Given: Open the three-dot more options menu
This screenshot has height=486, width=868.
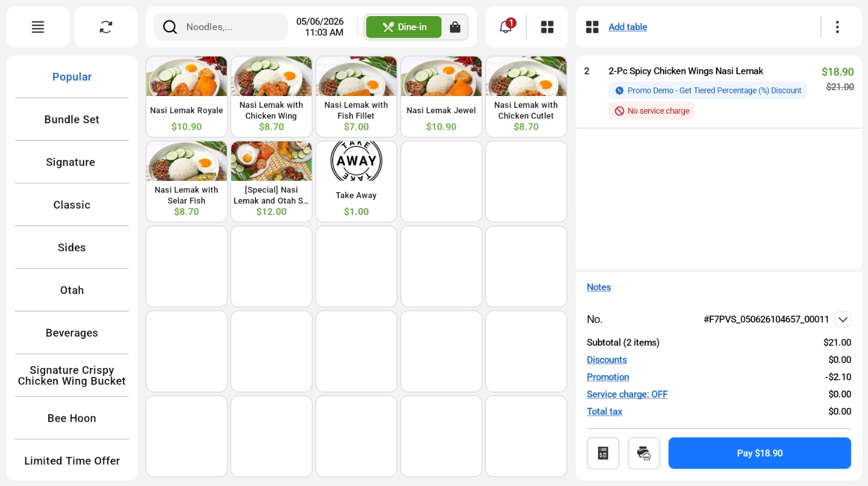Looking at the screenshot, I should [x=837, y=27].
